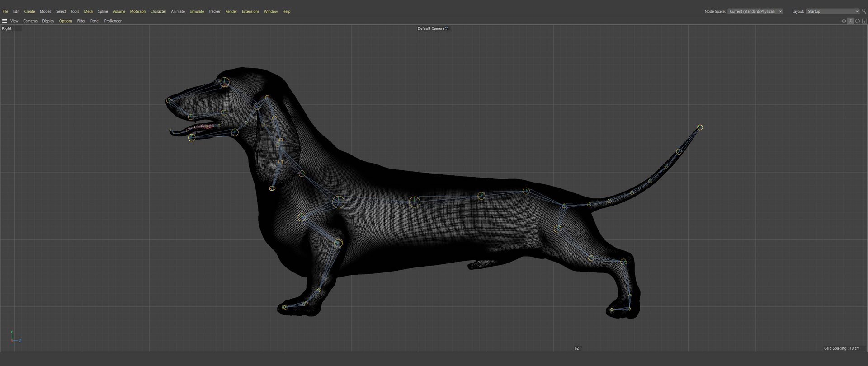Click the camera icon beside Default Camera
Viewport: 868px width, 366px height.
click(x=447, y=28)
